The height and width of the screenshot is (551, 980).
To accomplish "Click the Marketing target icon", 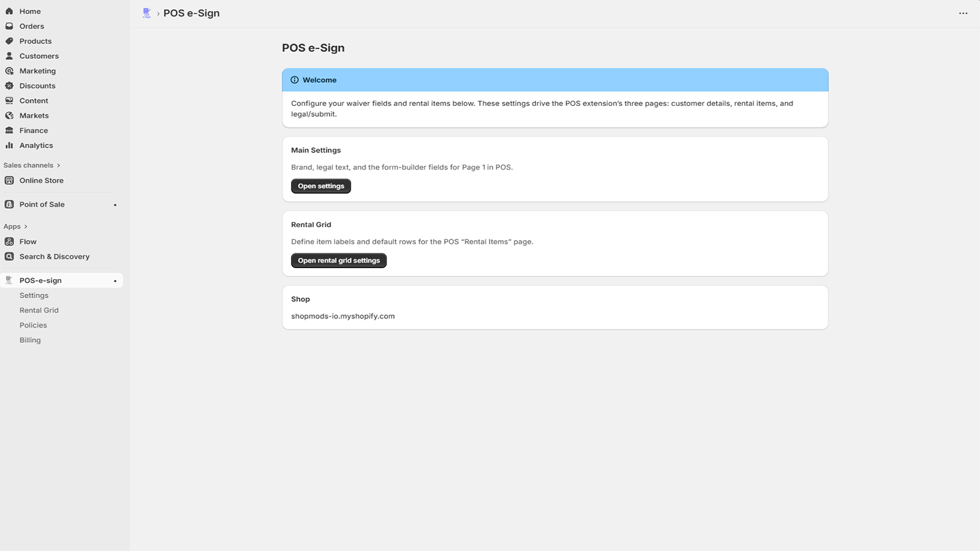I will point(9,71).
